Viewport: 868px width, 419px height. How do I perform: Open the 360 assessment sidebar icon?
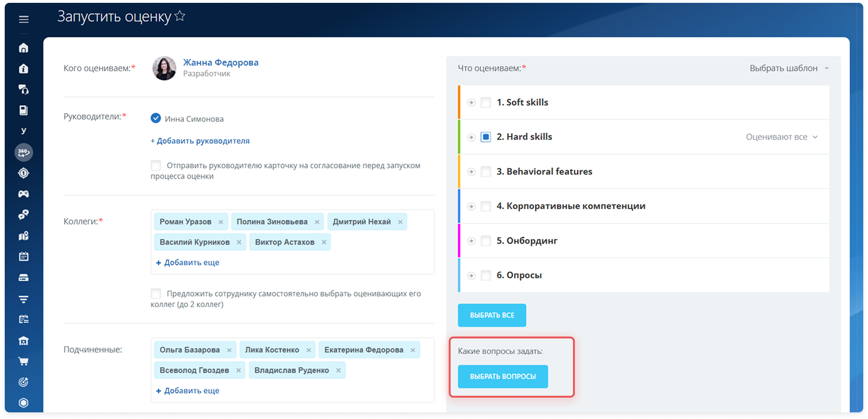tap(24, 153)
